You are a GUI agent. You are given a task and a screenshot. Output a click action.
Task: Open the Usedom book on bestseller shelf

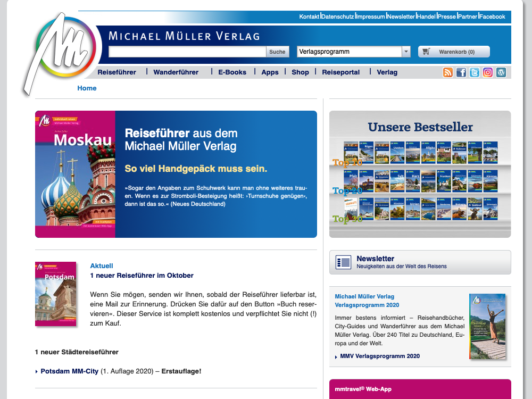click(x=397, y=153)
